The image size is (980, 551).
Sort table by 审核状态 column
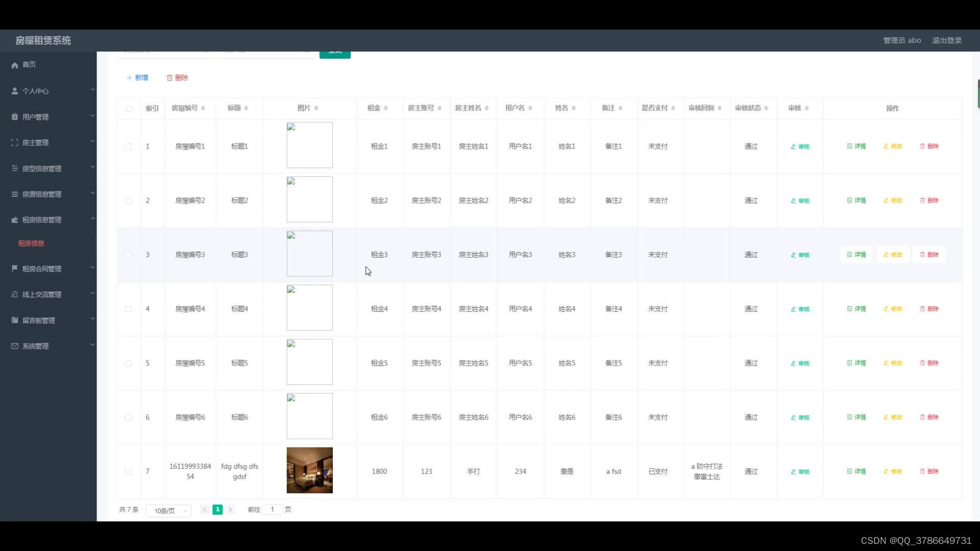(x=766, y=108)
